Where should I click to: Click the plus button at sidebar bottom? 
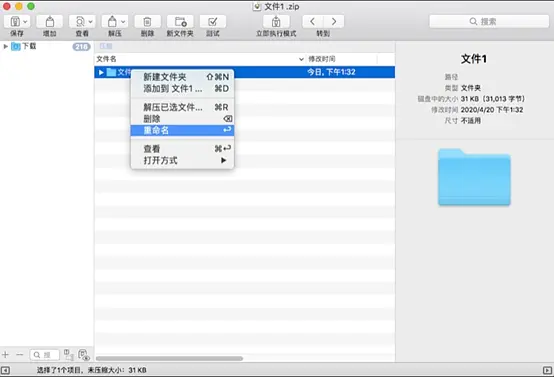click(5, 354)
